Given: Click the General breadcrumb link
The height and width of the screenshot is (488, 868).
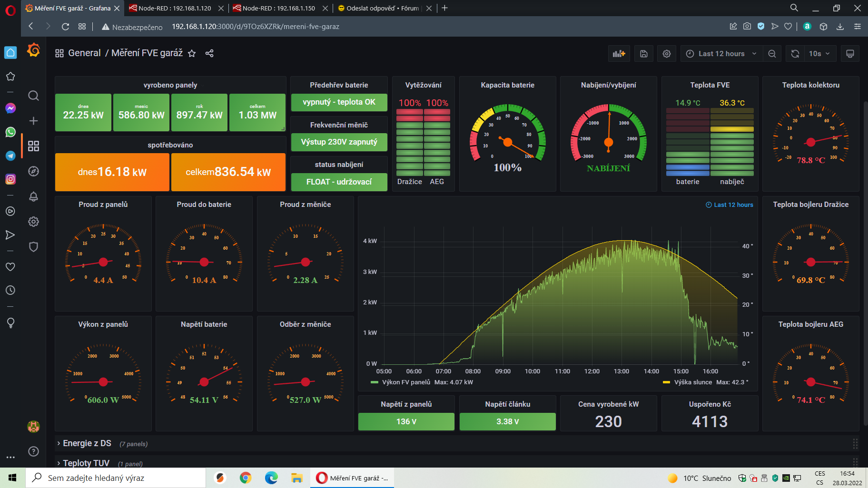Looking at the screenshot, I should tap(84, 53).
